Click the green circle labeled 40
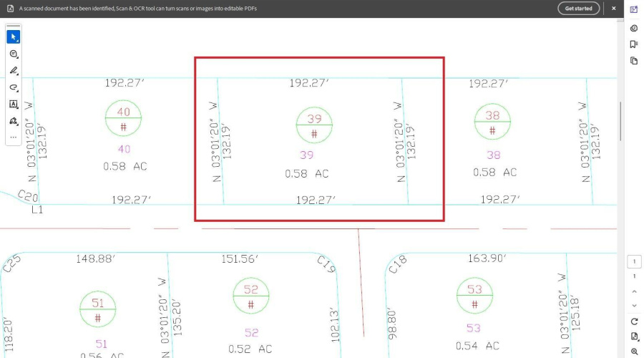 (123, 118)
